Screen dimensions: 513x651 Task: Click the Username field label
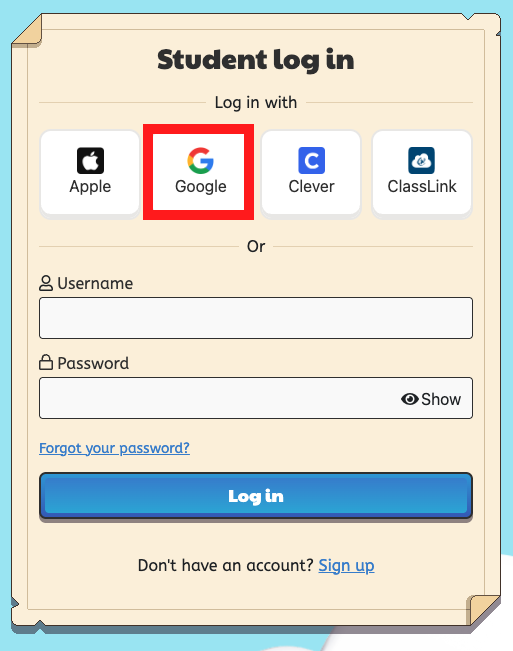(x=95, y=283)
